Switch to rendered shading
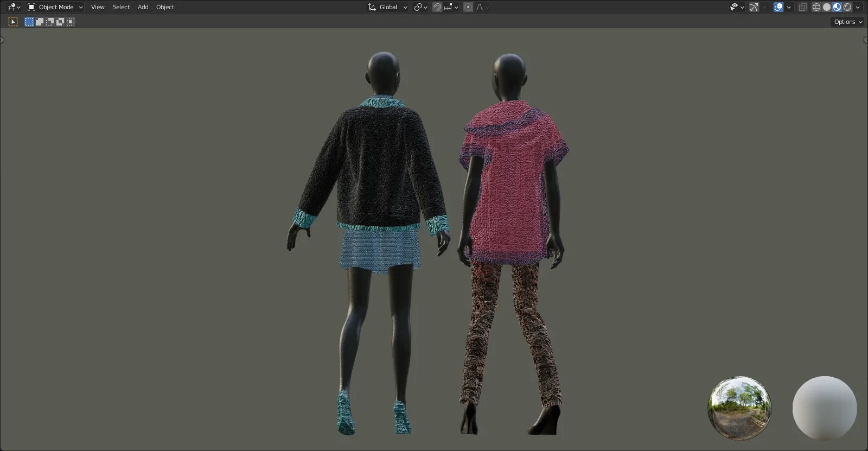 coord(847,7)
